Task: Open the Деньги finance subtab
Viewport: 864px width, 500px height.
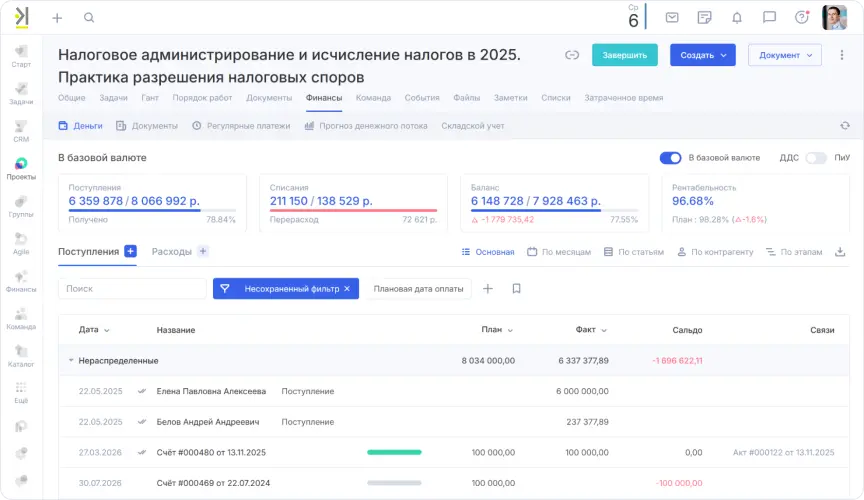Action: [80, 126]
